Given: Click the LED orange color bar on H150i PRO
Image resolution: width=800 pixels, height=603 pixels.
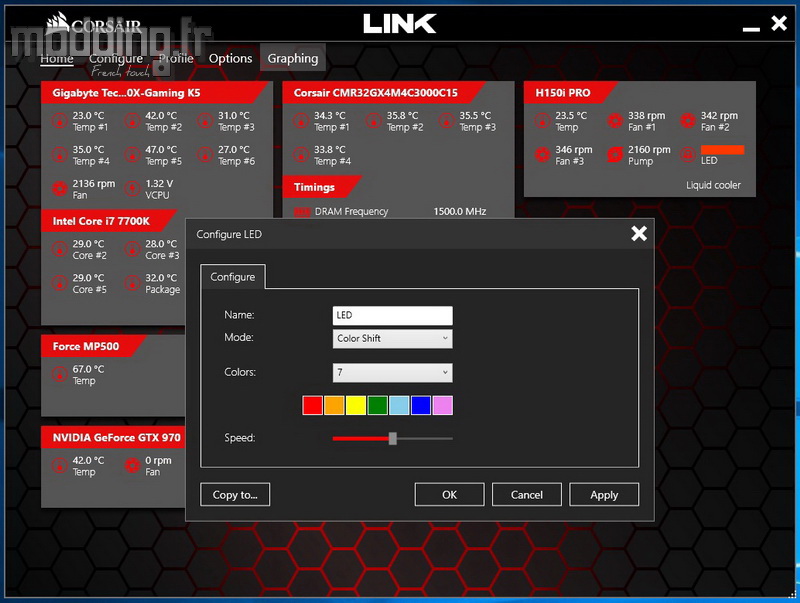Looking at the screenshot, I should click(x=722, y=150).
